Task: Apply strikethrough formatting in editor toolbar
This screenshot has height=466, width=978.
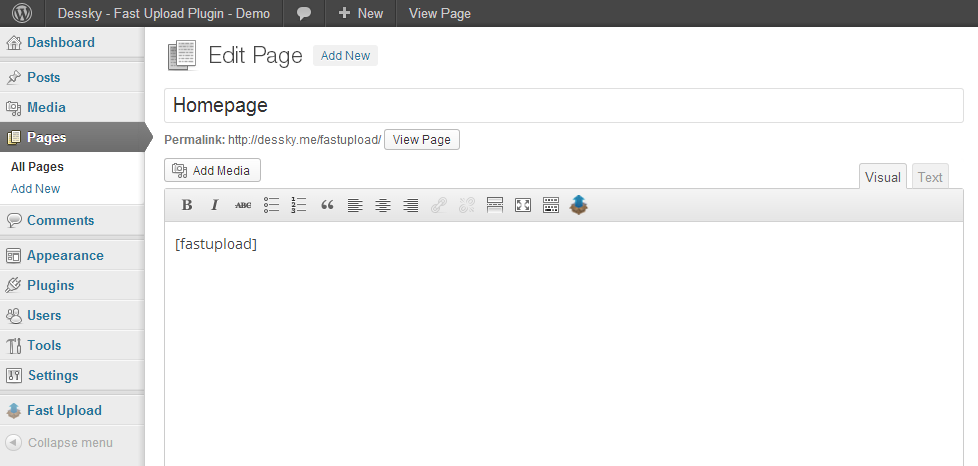Action: [x=243, y=205]
